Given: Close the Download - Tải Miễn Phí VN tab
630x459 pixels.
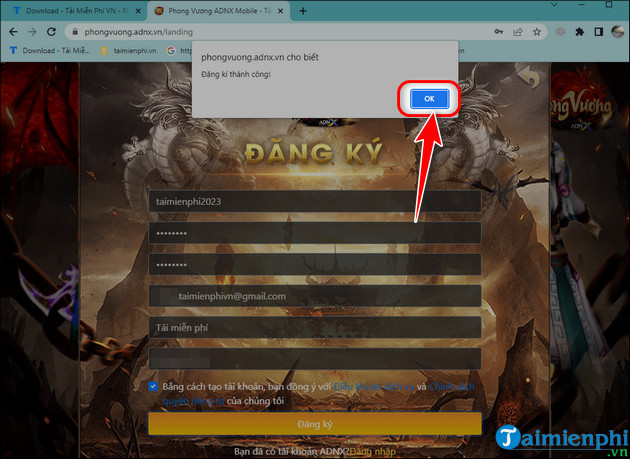Looking at the screenshot, I should (138, 11).
